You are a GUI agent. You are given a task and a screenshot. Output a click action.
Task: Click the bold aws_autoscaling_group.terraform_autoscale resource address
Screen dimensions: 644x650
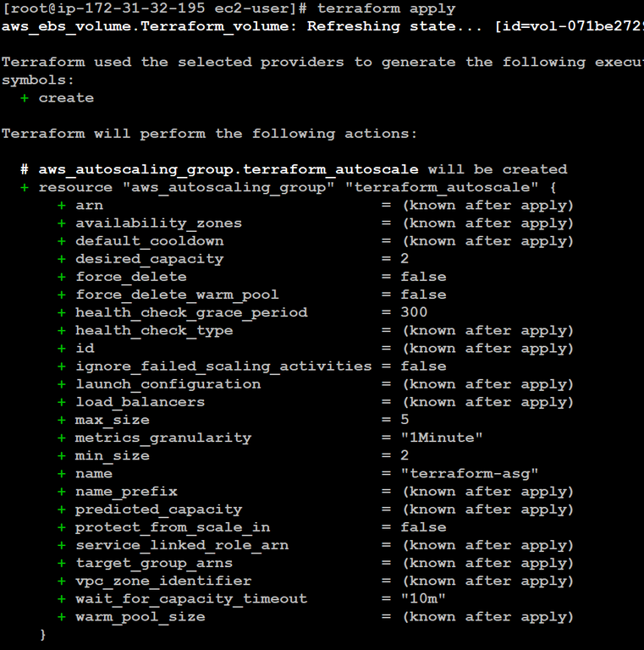(x=228, y=169)
